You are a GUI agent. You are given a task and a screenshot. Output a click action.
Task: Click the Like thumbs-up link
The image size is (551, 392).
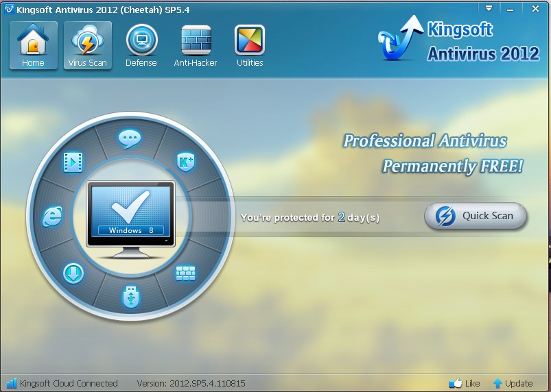point(465,383)
